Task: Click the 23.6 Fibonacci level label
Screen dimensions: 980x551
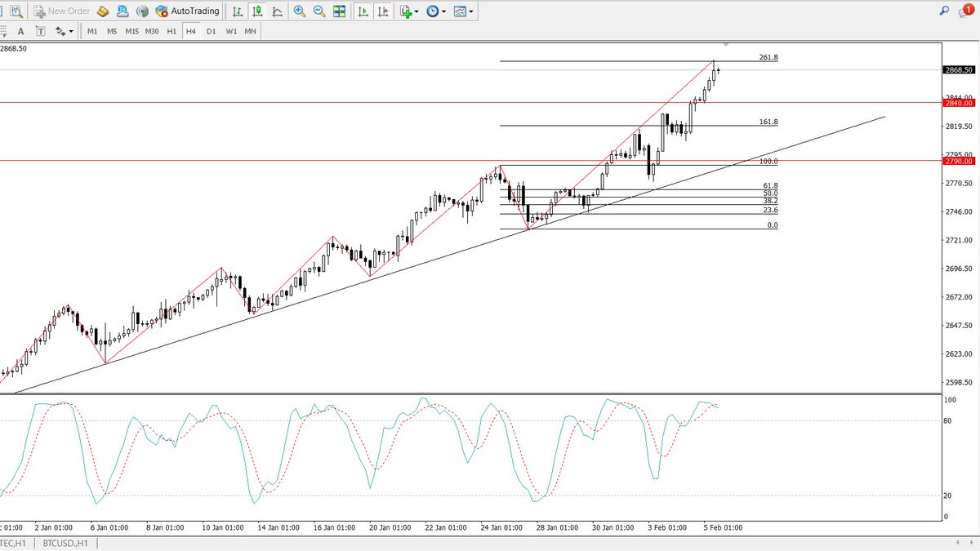Action: 770,210
